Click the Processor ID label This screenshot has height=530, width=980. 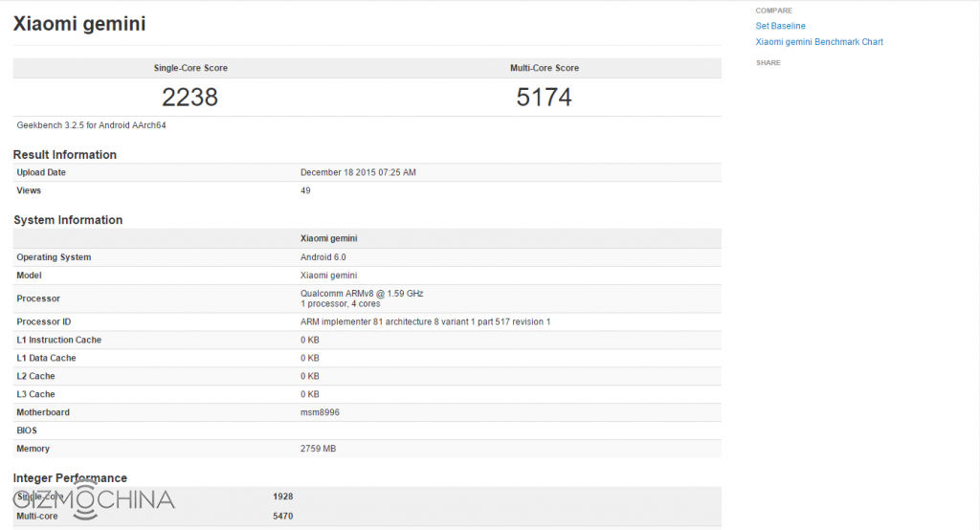click(x=44, y=321)
